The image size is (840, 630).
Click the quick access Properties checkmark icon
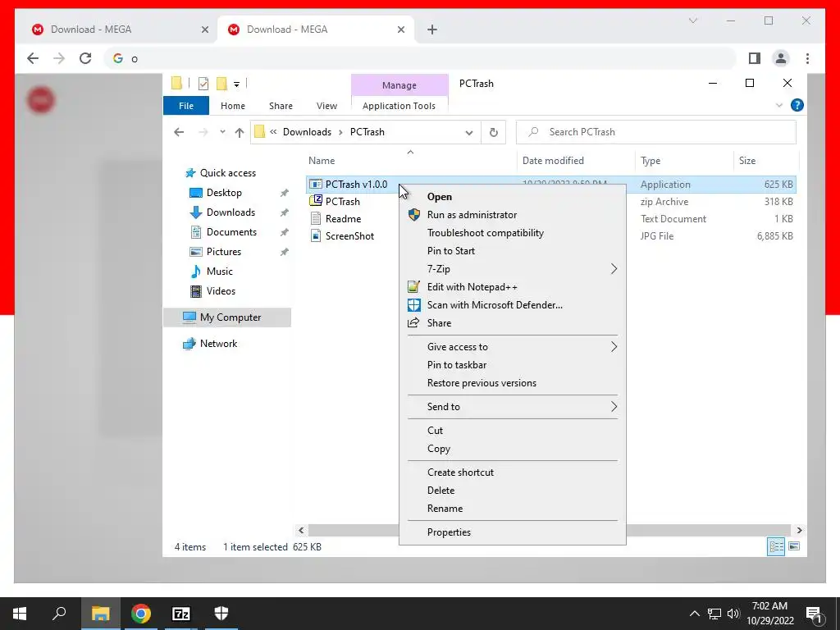(x=203, y=84)
